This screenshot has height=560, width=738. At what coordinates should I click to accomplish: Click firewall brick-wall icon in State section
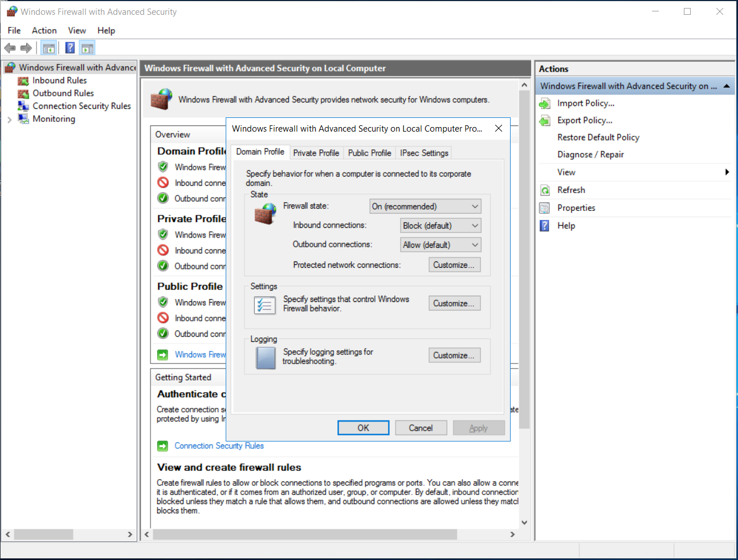pyautogui.click(x=266, y=214)
